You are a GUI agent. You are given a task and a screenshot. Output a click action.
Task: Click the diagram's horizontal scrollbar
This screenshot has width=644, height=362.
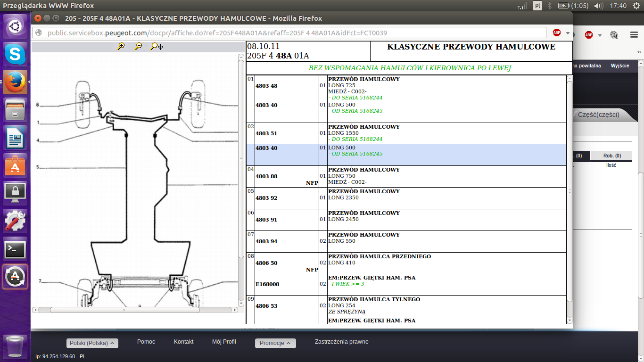125,310
